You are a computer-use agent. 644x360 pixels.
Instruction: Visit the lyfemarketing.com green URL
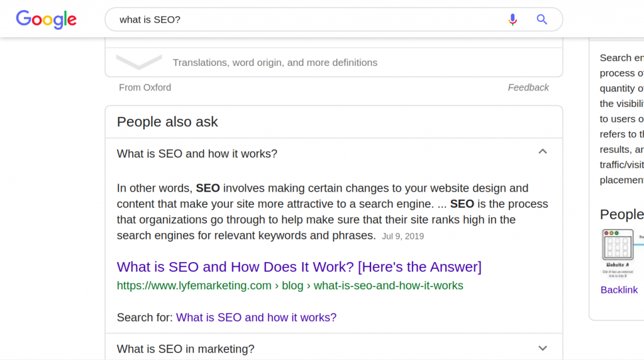pyautogui.click(x=290, y=286)
